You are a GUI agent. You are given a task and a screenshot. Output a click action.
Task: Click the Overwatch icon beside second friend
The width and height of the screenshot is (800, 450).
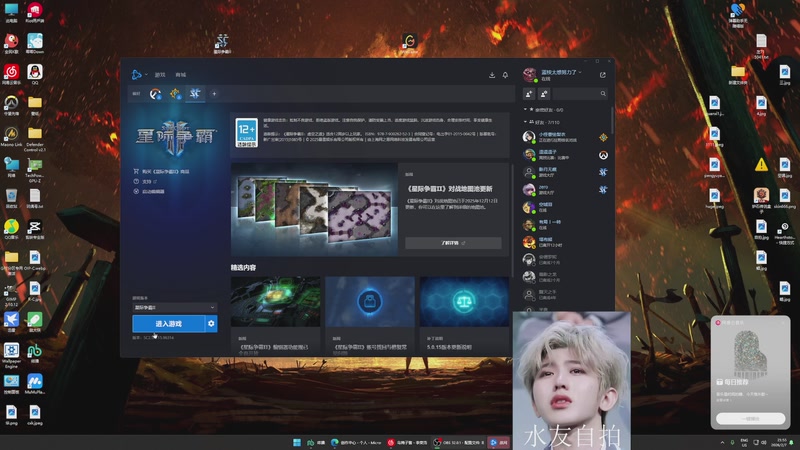603,155
